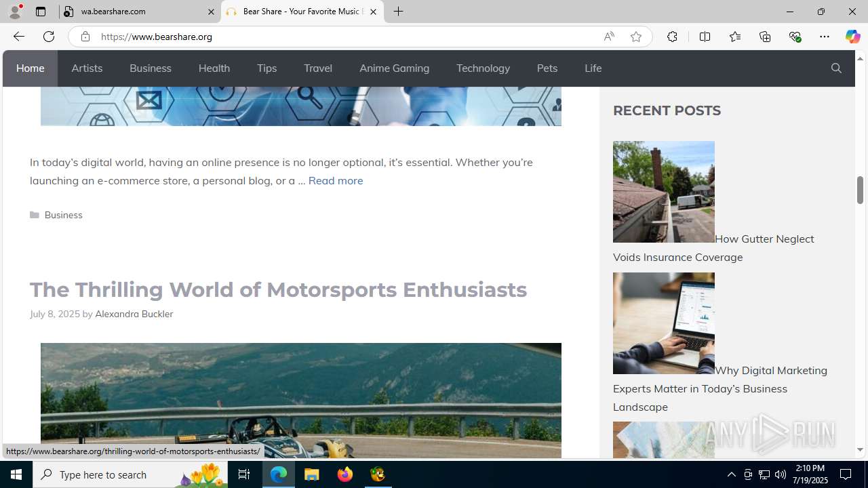The height and width of the screenshot is (488, 868).
Task: Open Artists navigation item
Action: [x=87, y=68]
